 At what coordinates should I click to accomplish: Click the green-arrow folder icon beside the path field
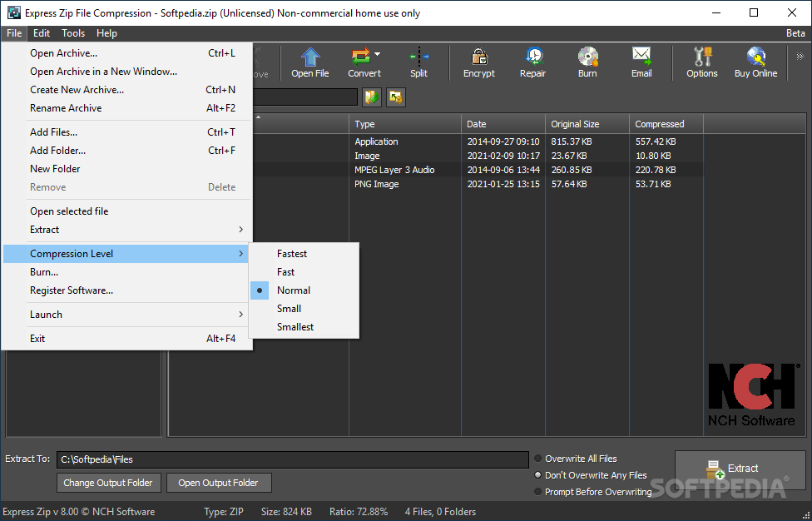tap(372, 97)
